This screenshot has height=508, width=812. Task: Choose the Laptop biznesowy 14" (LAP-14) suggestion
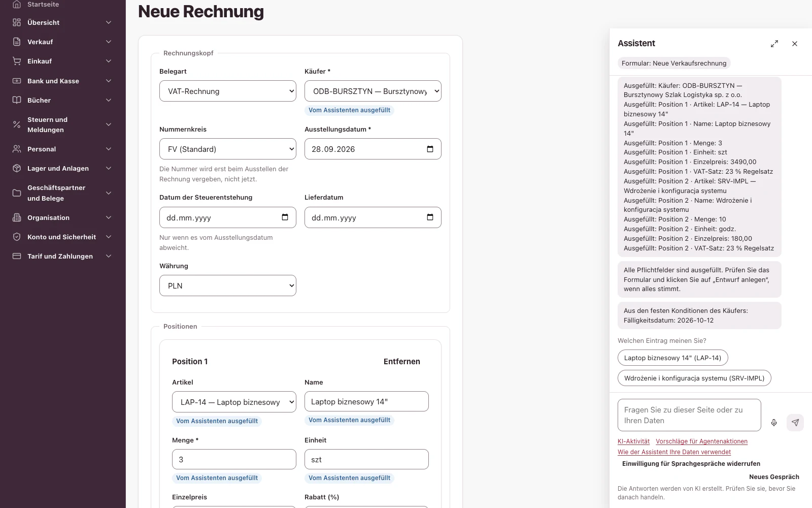673,358
